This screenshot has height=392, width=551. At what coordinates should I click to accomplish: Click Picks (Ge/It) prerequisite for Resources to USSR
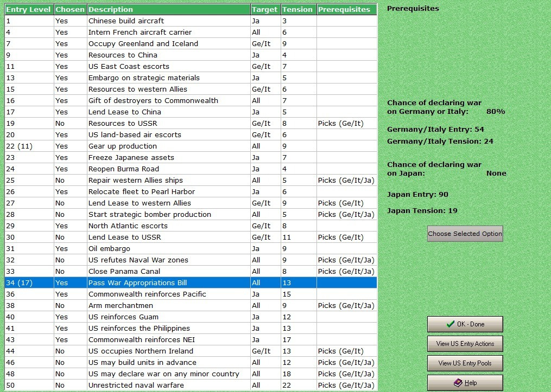[346, 123]
